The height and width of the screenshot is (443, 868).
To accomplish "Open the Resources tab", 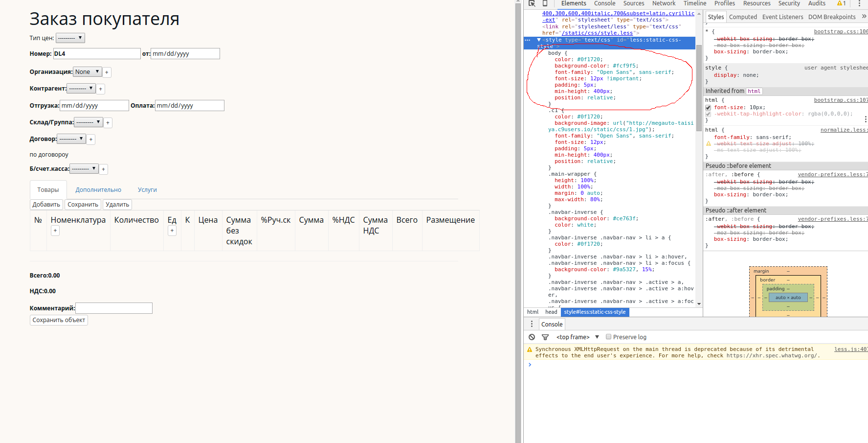I will tap(757, 3).
